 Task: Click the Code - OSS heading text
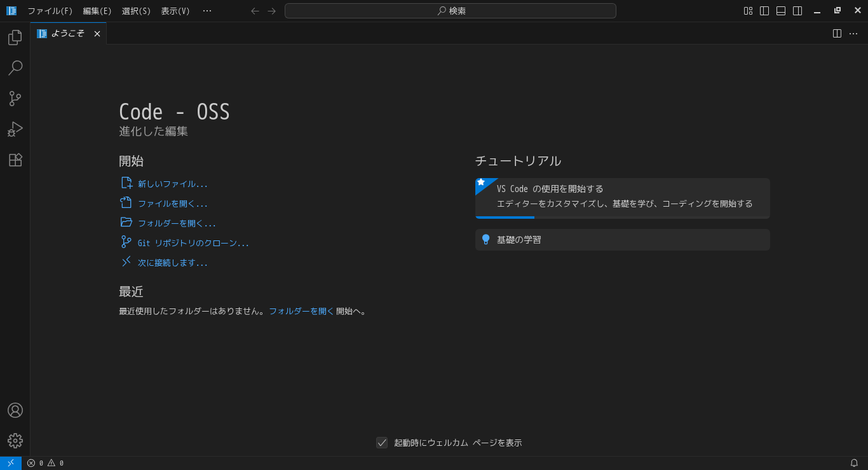click(174, 112)
